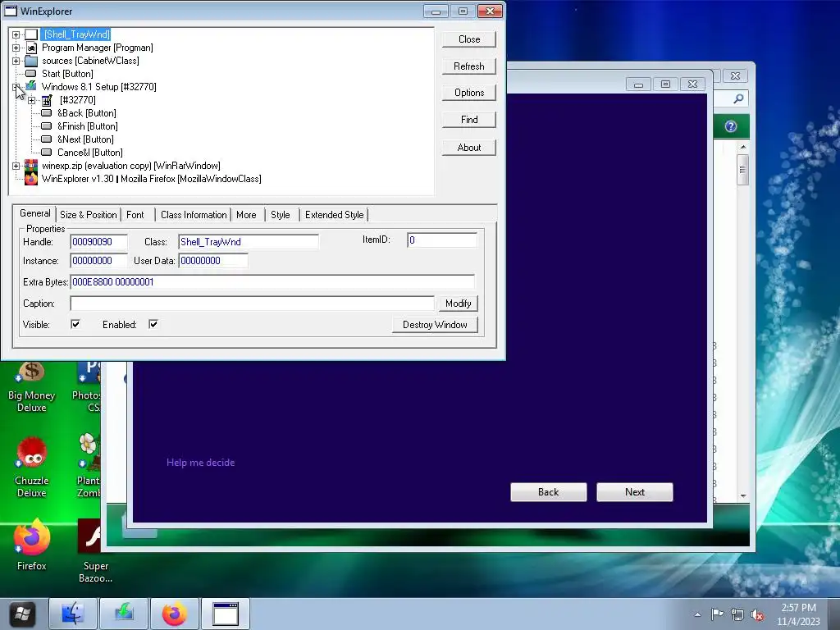Click the Program Manager icon in tree

point(32,48)
